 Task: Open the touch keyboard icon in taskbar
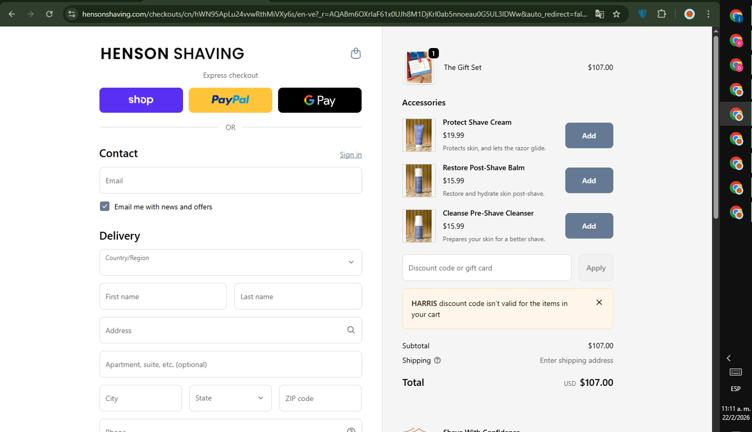coord(736,372)
